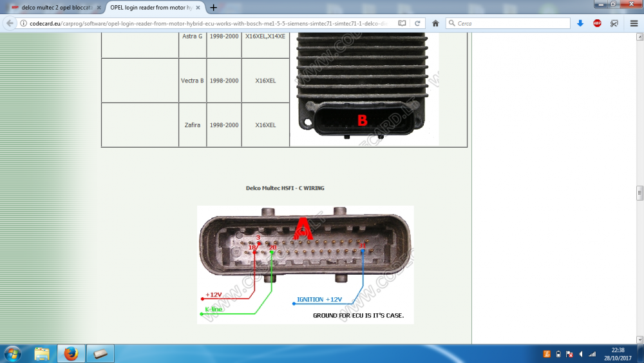Close the 'OPEL login reader' tab
The image size is (644, 363).
click(198, 7)
